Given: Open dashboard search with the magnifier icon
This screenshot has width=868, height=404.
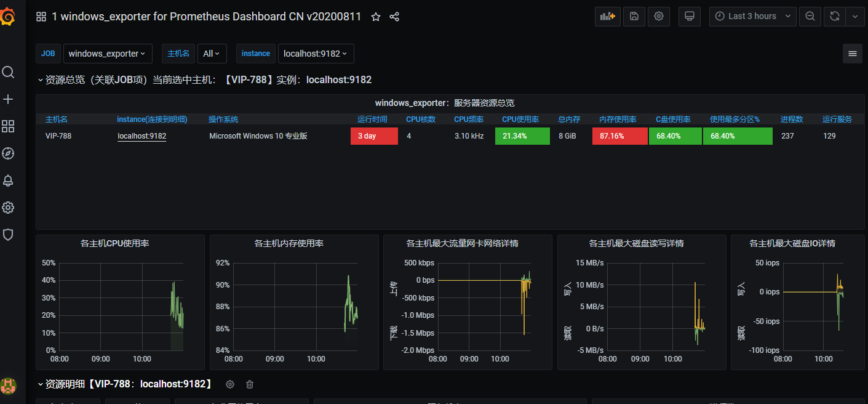Looking at the screenshot, I should point(8,72).
